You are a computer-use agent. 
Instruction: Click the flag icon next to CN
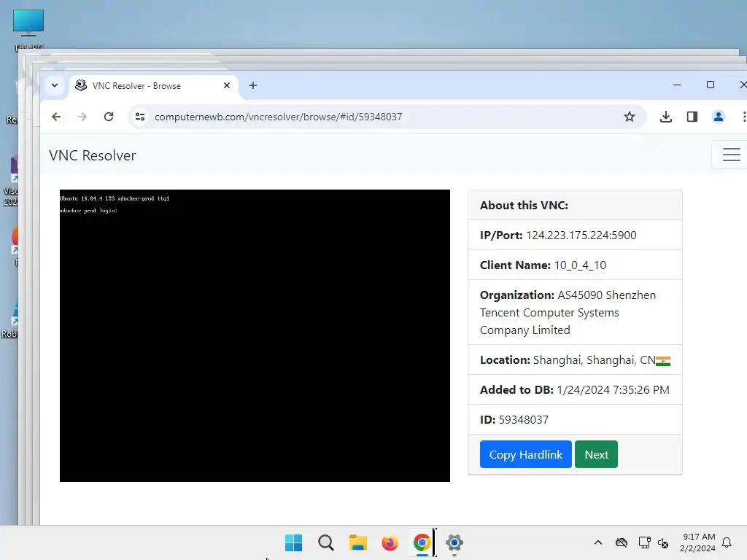pos(663,362)
